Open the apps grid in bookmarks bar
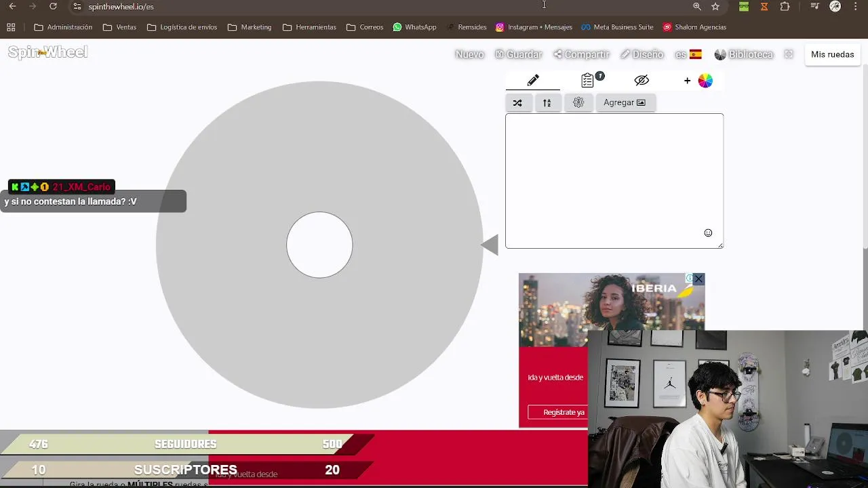The width and height of the screenshot is (868, 488). click(11, 27)
